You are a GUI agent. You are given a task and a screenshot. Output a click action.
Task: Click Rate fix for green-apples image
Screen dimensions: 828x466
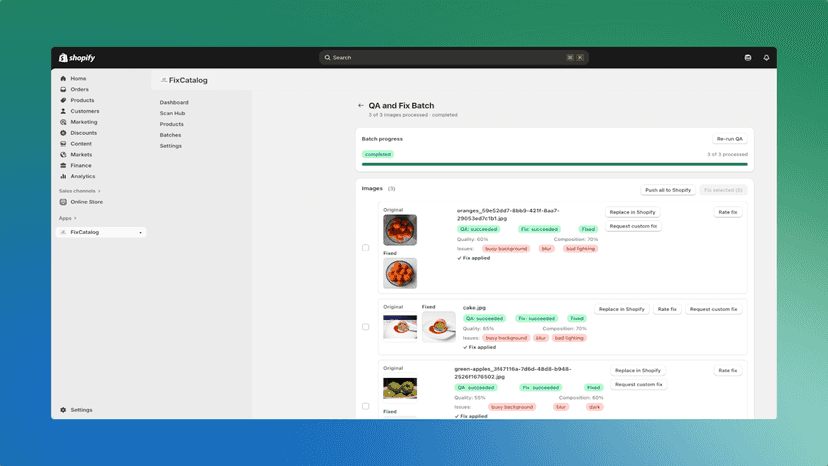coord(728,370)
